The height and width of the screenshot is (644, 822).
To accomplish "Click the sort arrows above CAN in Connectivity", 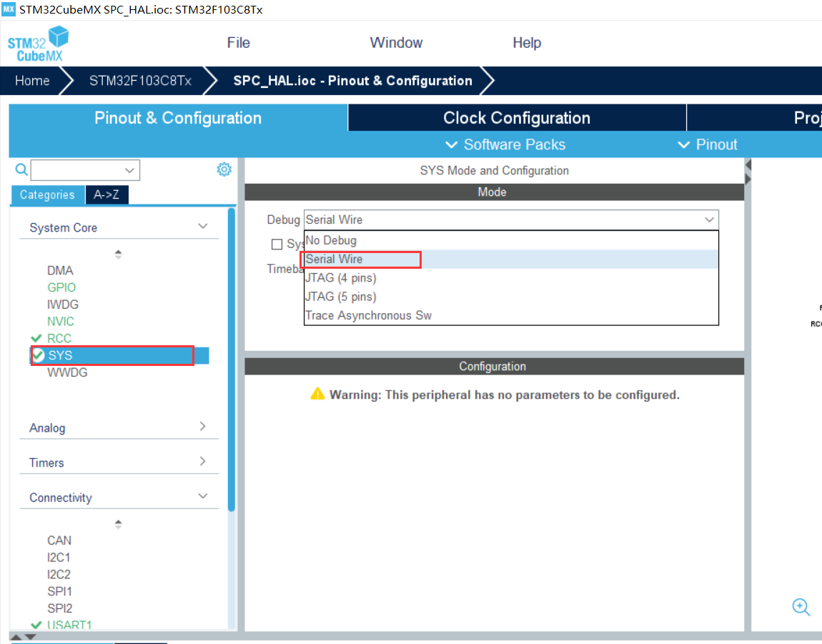I will [118, 524].
